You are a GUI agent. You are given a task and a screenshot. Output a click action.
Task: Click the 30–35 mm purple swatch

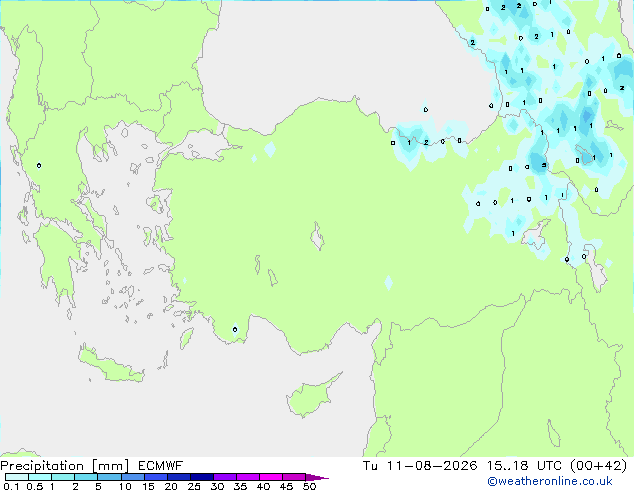(x=225, y=477)
